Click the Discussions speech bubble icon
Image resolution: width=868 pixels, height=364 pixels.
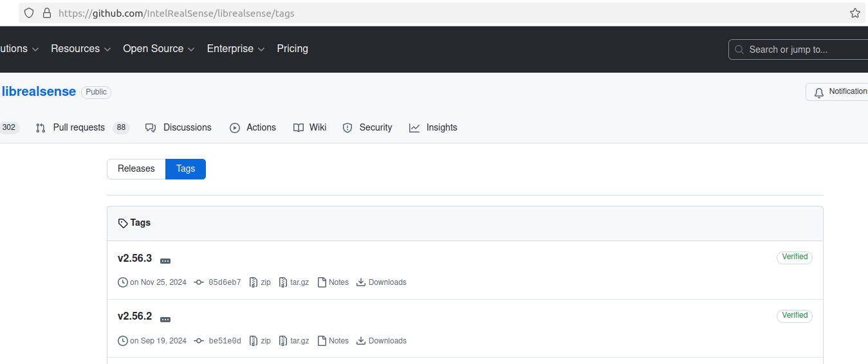pos(151,128)
